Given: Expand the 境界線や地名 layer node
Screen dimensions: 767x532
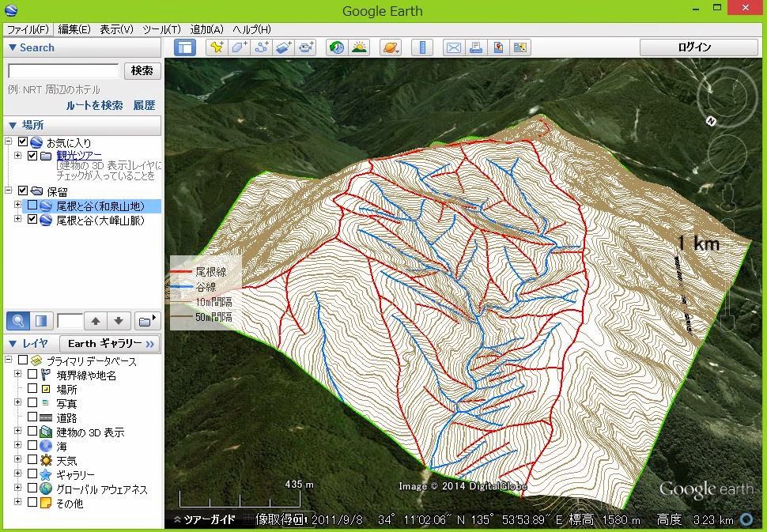Looking at the screenshot, I should click(x=17, y=374).
